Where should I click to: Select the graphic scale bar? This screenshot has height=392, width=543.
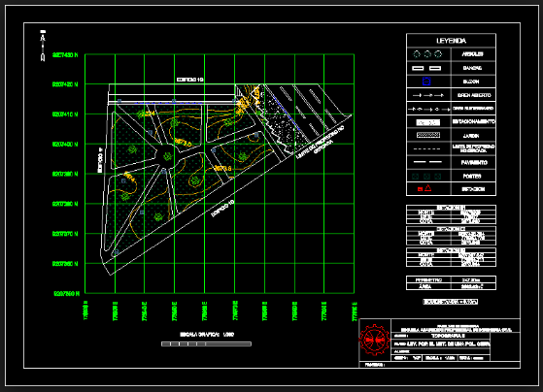tap(206, 343)
